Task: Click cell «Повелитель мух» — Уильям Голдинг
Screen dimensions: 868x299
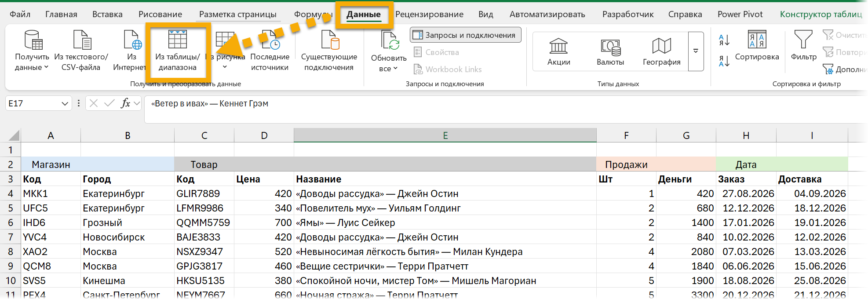Action: (x=445, y=208)
